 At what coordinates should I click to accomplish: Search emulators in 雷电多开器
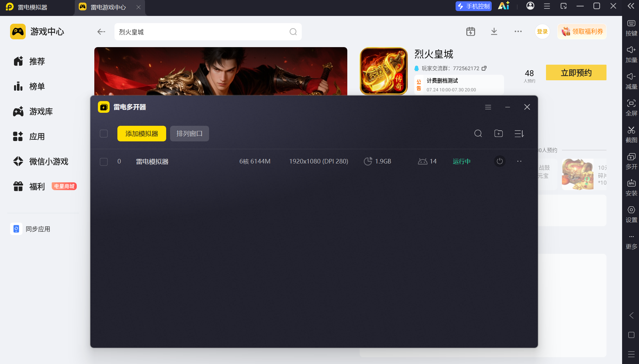478,133
